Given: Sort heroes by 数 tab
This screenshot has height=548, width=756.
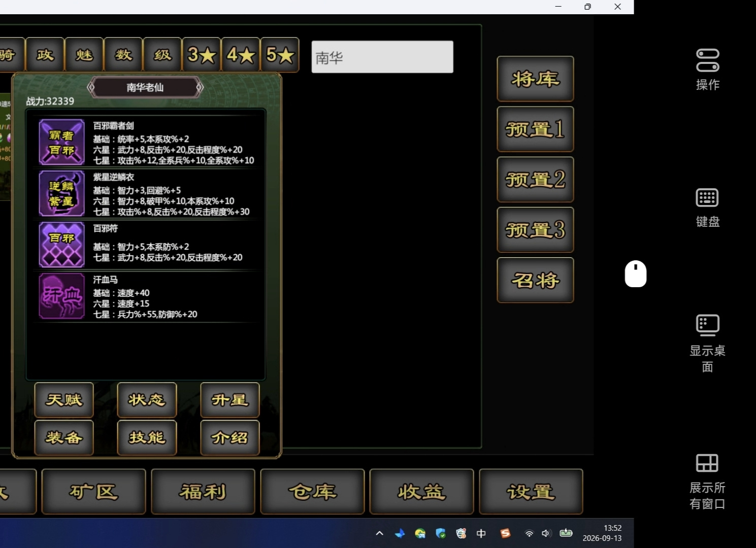Looking at the screenshot, I should pyautogui.click(x=123, y=54).
